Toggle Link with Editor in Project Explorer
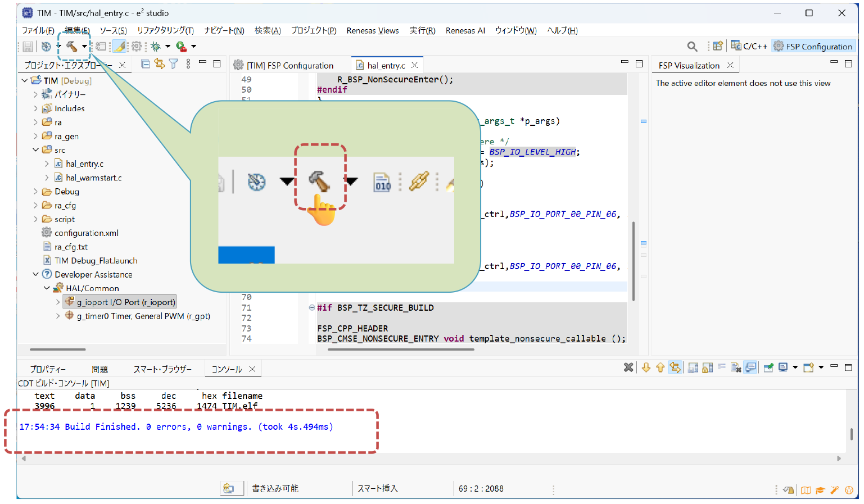The image size is (864, 504). (x=160, y=64)
